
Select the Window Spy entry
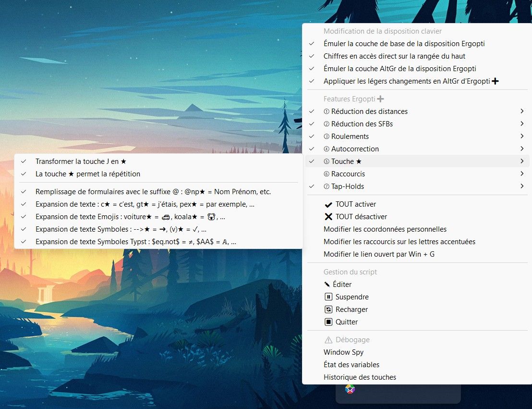[344, 352]
